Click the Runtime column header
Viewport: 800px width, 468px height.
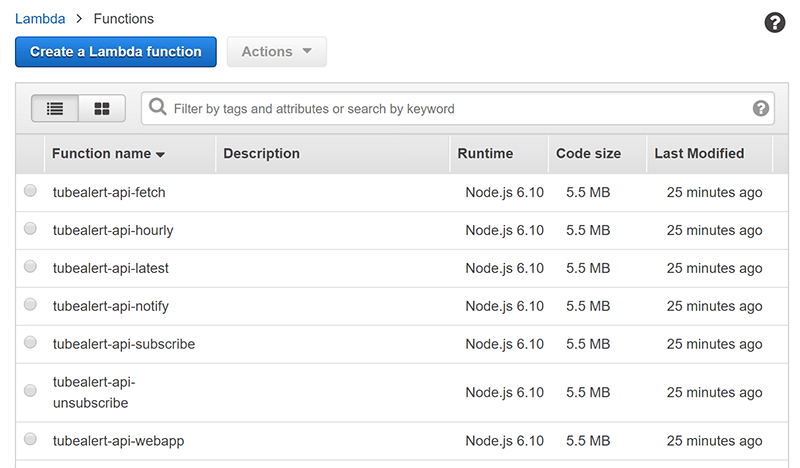click(x=485, y=154)
